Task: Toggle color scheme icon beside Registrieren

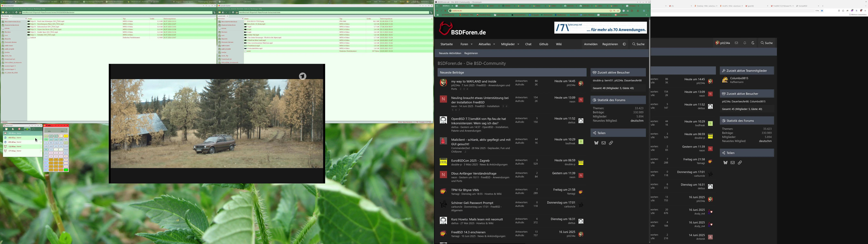Action: tap(624, 44)
